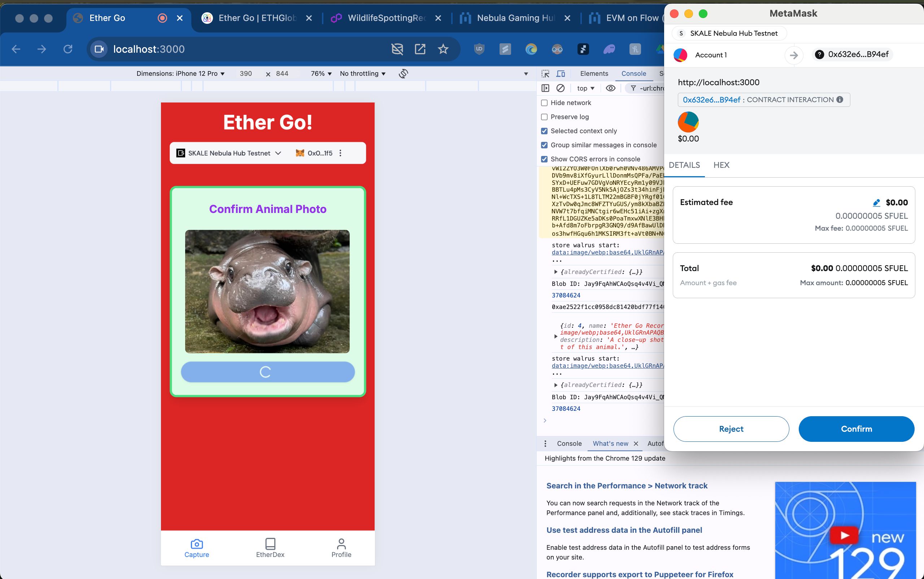Click the recording indicator on Ether Go tab
This screenshot has height=579, width=924.
pyautogui.click(x=162, y=18)
